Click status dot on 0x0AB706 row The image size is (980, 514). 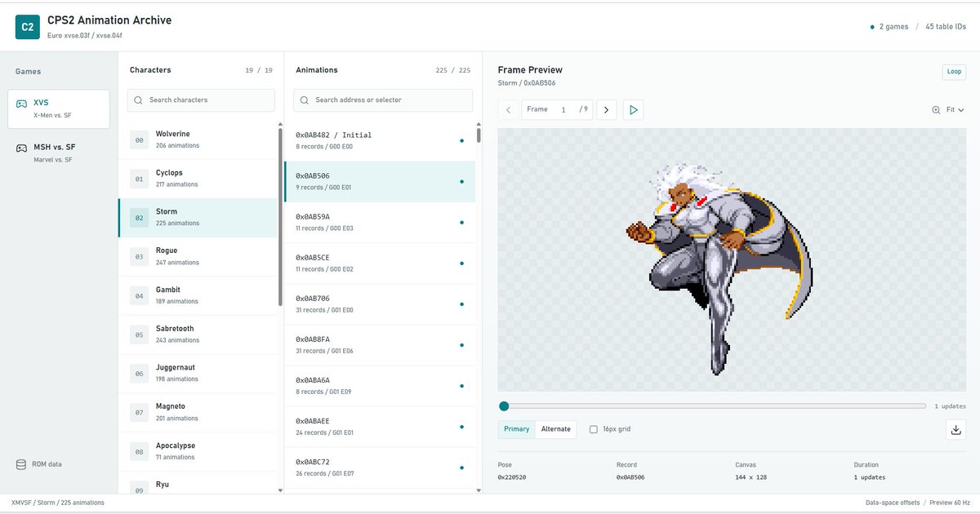point(461,304)
